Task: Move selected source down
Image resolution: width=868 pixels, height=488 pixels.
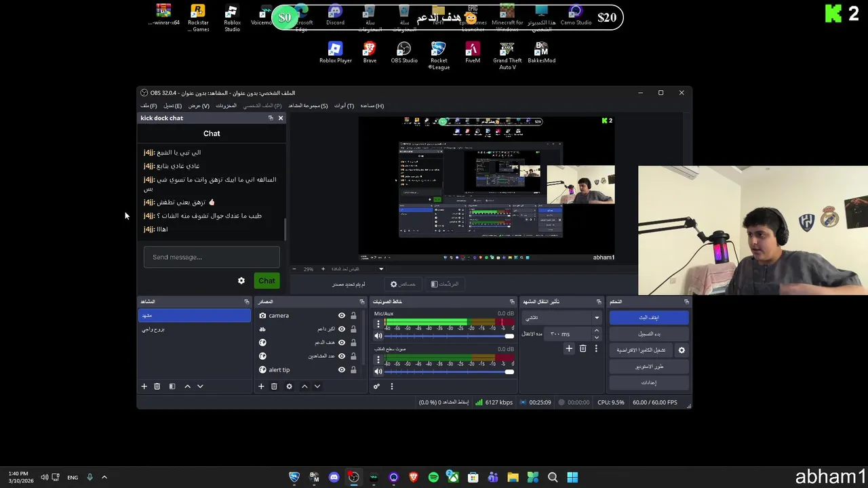Action: 317,386
